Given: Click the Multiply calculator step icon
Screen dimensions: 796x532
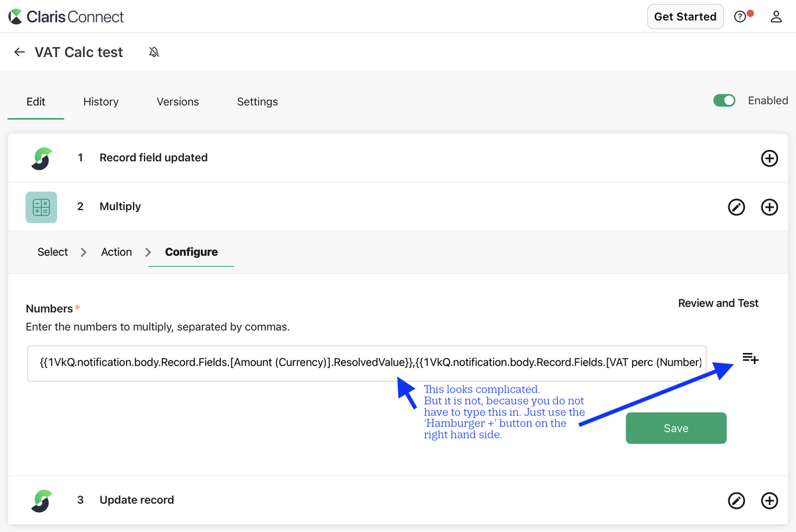Looking at the screenshot, I should click(41, 207).
